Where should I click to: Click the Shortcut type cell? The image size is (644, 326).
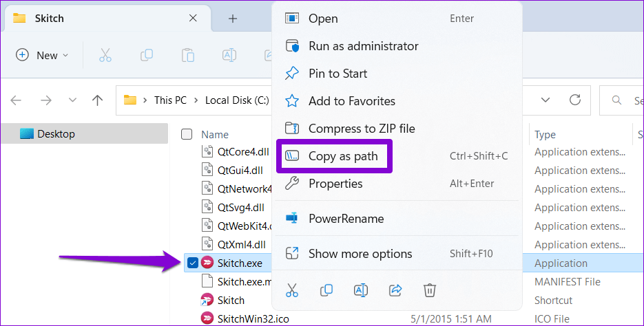pyautogui.click(x=553, y=300)
